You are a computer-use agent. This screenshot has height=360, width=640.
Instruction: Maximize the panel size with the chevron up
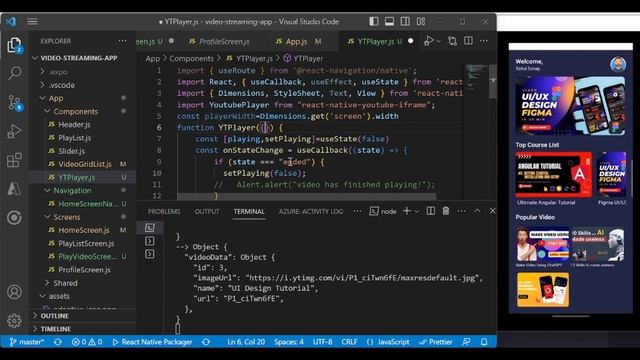point(477,211)
